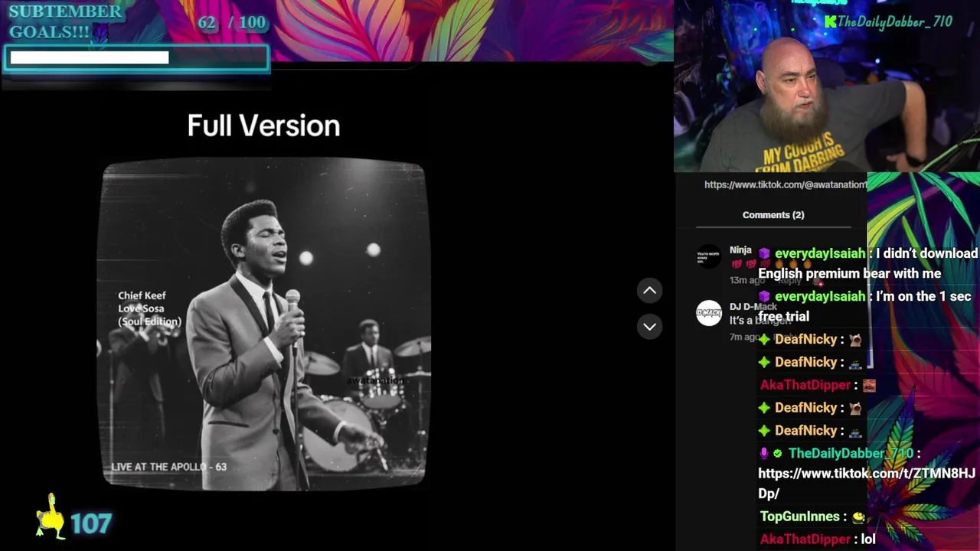
Task: Select the 'Full Version' heading text
Action: pyautogui.click(x=263, y=126)
